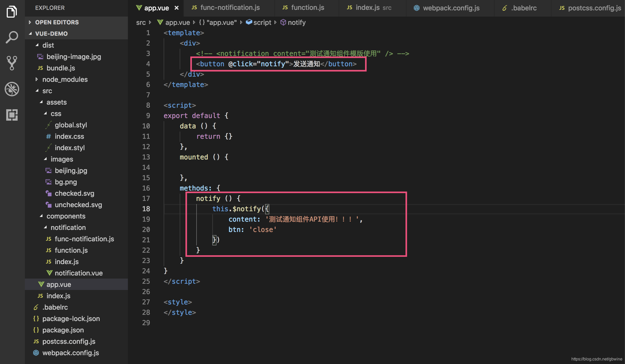
Task: Click image icon of beijing-image.jpg file
Action: pyautogui.click(x=40, y=57)
